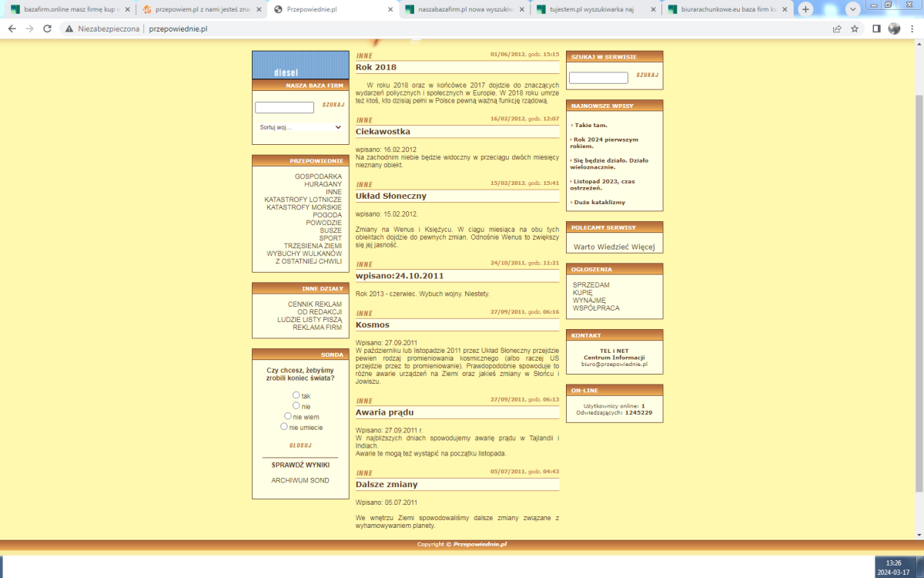The image size is (924, 578).
Task: Click the browser back arrow
Action: (x=12, y=29)
